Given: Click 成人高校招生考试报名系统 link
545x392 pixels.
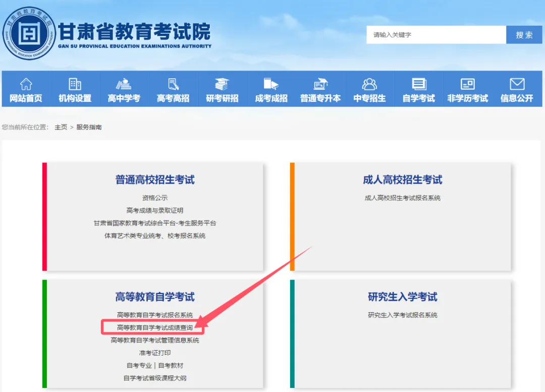Looking at the screenshot, I should [x=402, y=198].
